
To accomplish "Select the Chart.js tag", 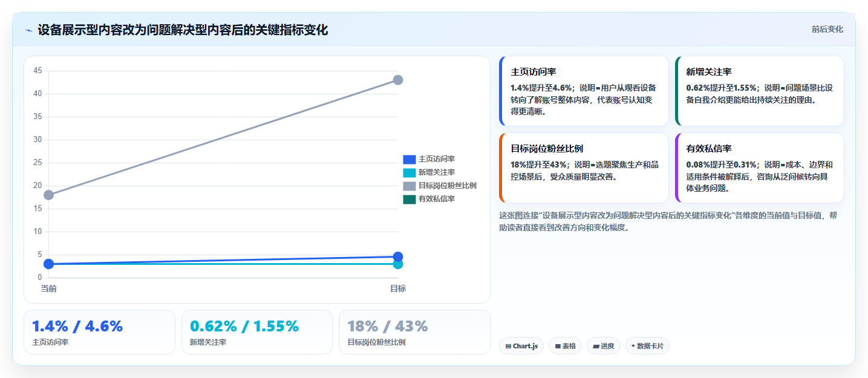I will (x=521, y=346).
